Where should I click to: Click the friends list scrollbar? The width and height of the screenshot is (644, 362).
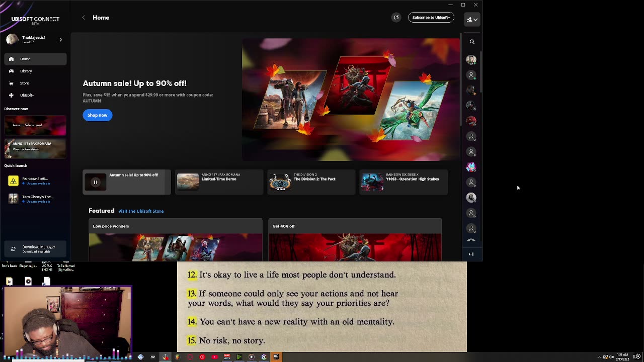481,72
